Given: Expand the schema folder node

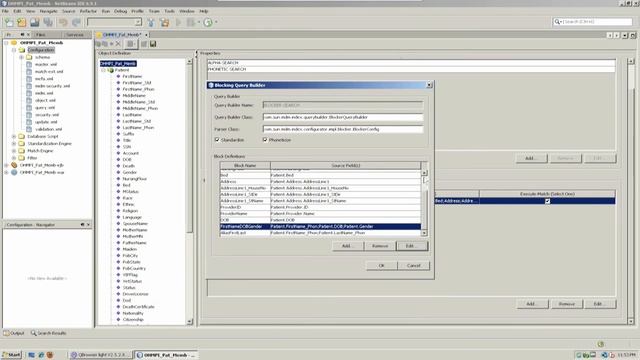Looking at the screenshot, I should (21, 57).
